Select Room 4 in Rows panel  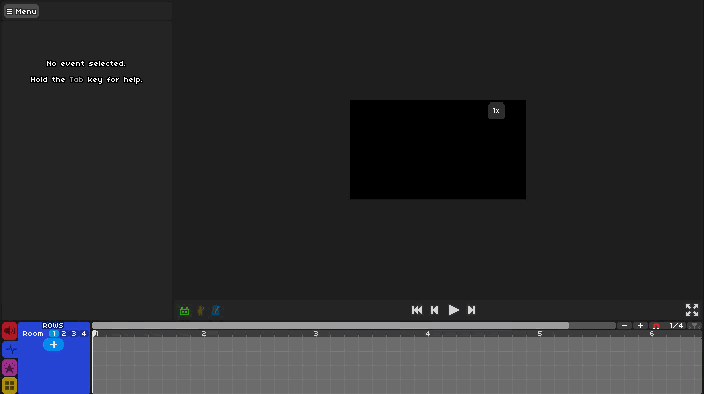coord(84,333)
